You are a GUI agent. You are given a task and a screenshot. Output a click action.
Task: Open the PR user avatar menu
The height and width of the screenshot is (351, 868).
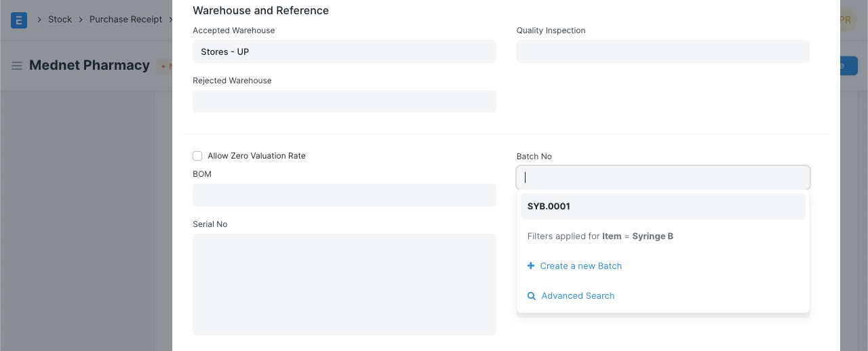(845, 20)
